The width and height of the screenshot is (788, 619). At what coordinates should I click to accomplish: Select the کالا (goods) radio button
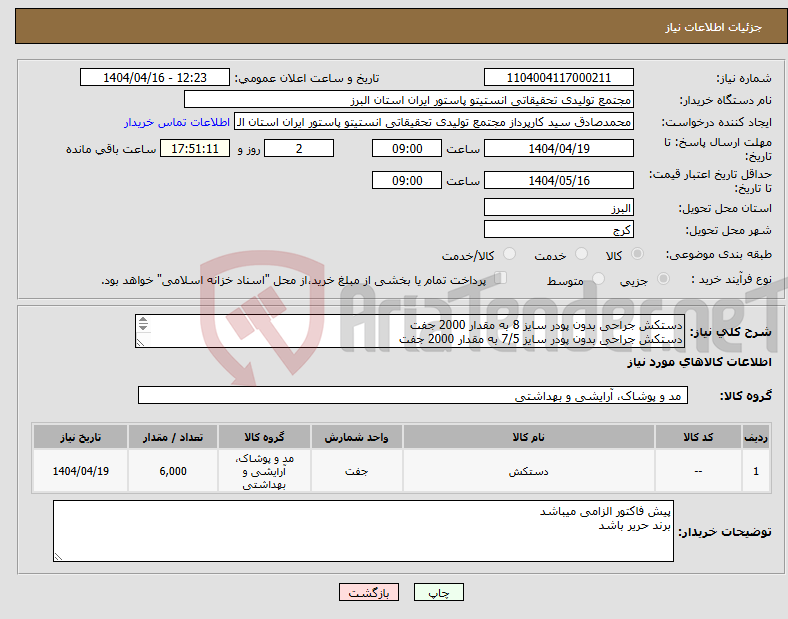(637, 254)
